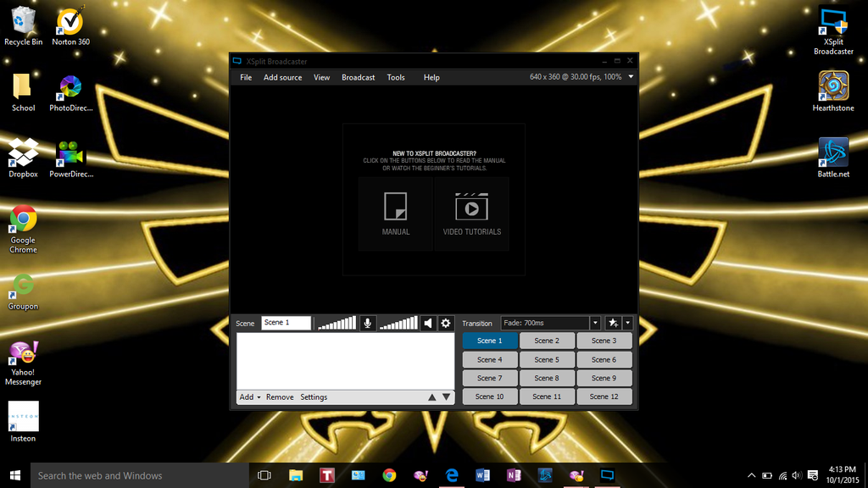Open audio settings gear icon
Viewport: 868px width, 488px height.
(446, 323)
